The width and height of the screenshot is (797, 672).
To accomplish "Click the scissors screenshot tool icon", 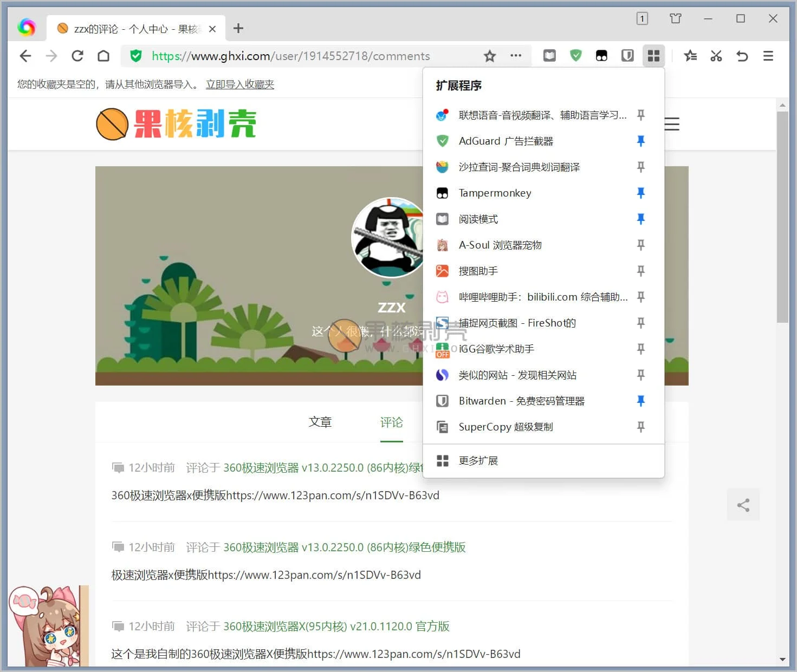I will pos(716,56).
